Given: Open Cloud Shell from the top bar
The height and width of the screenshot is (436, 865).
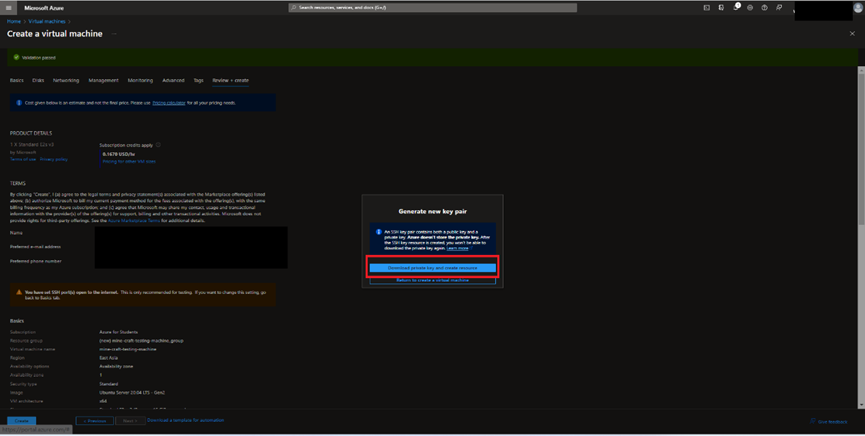Looking at the screenshot, I should [707, 8].
